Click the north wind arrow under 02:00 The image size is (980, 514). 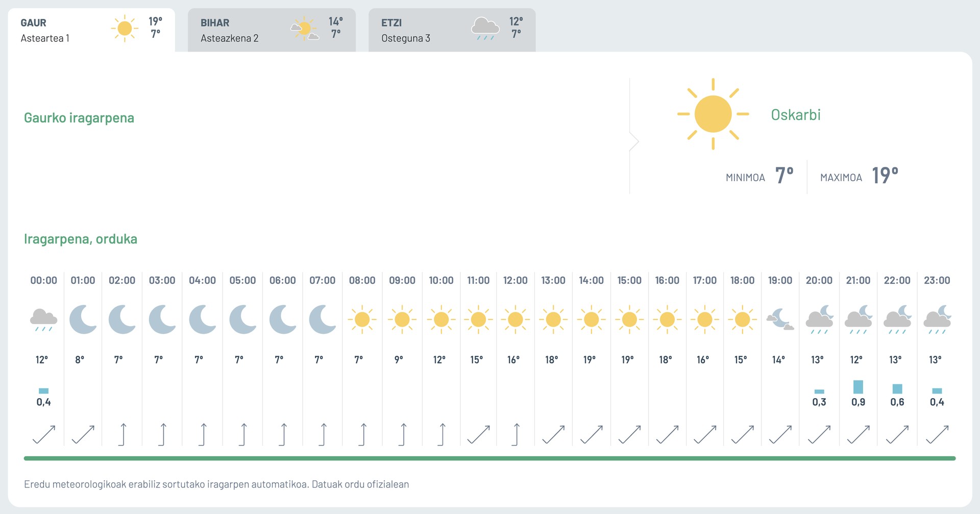tap(122, 434)
